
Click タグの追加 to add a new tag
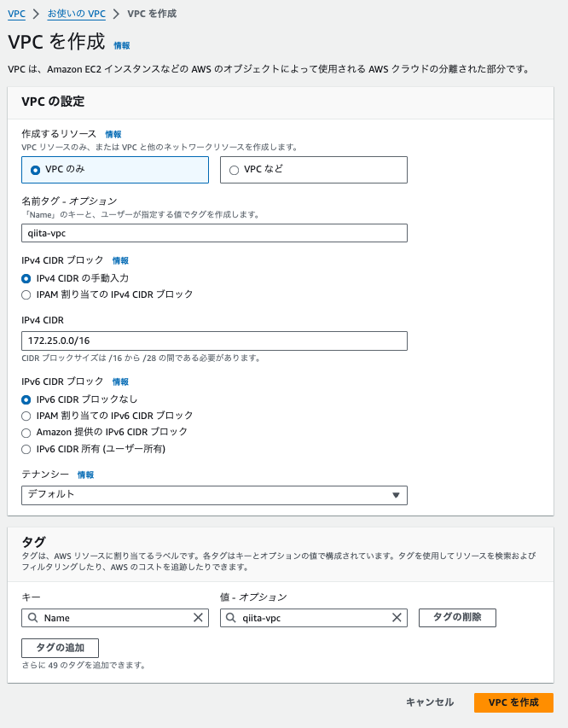pyautogui.click(x=60, y=648)
